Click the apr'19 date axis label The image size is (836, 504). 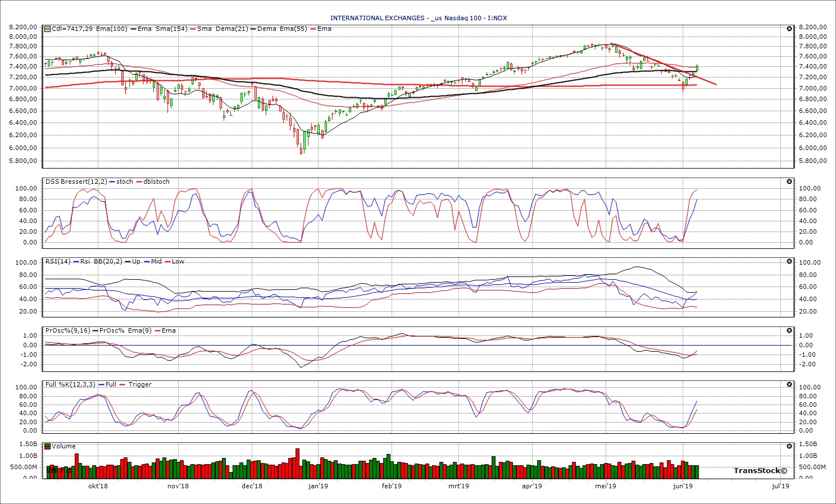[x=532, y=486]
